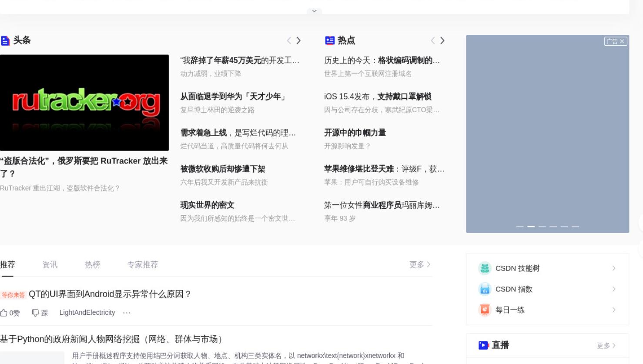Open iOS 15.4发布 hot topic
Image resolution: width=643 pixels, height=364 pixels.
click(378, 97)
